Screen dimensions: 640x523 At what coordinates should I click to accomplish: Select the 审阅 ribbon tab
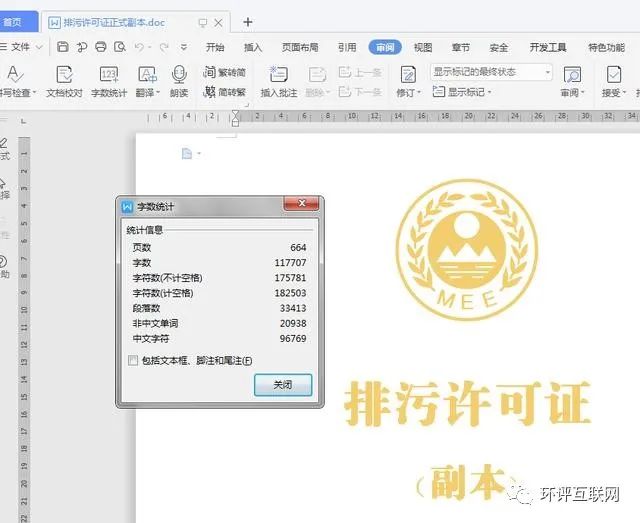385,47
